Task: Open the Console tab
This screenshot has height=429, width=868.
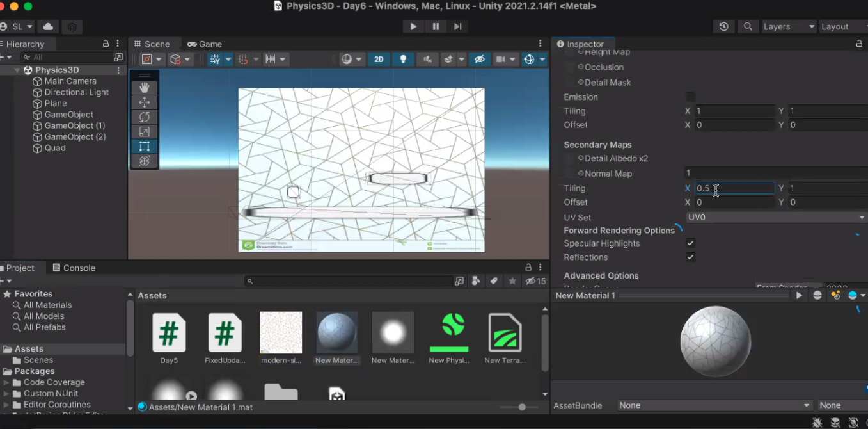Action: point(74,268)
